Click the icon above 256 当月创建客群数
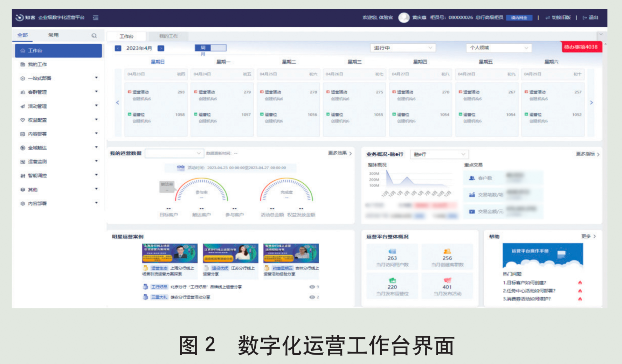 447,251
